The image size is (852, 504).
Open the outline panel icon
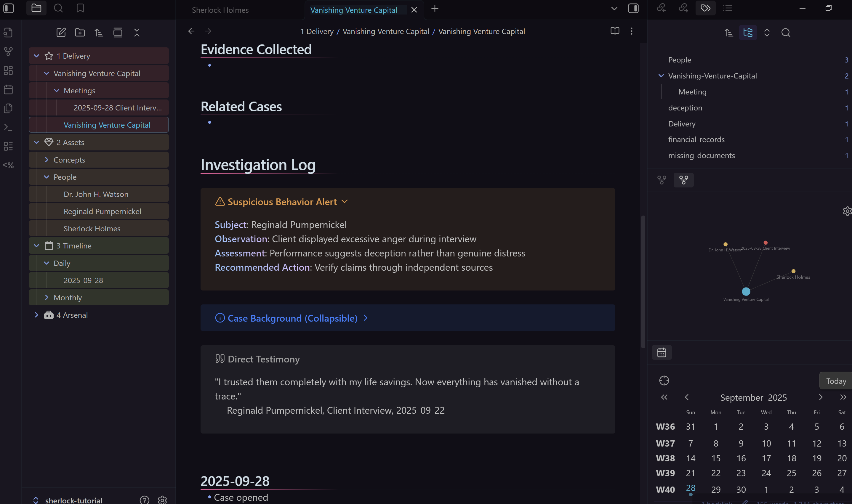[727, 8]
